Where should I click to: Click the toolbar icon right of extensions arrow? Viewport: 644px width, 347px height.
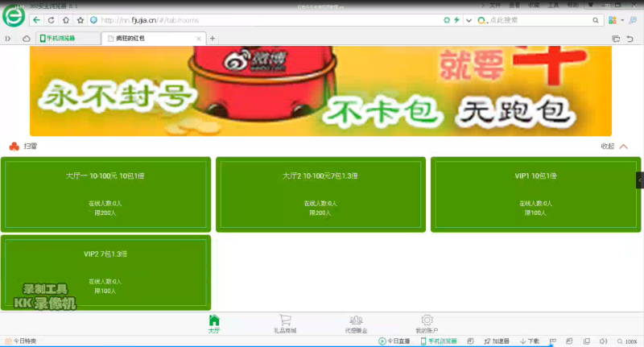(x=633, y=20)
